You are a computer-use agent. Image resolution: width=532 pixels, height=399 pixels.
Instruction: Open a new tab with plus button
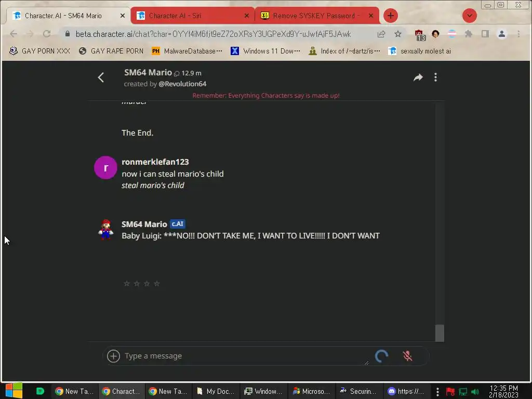click(x=391, y=16)
